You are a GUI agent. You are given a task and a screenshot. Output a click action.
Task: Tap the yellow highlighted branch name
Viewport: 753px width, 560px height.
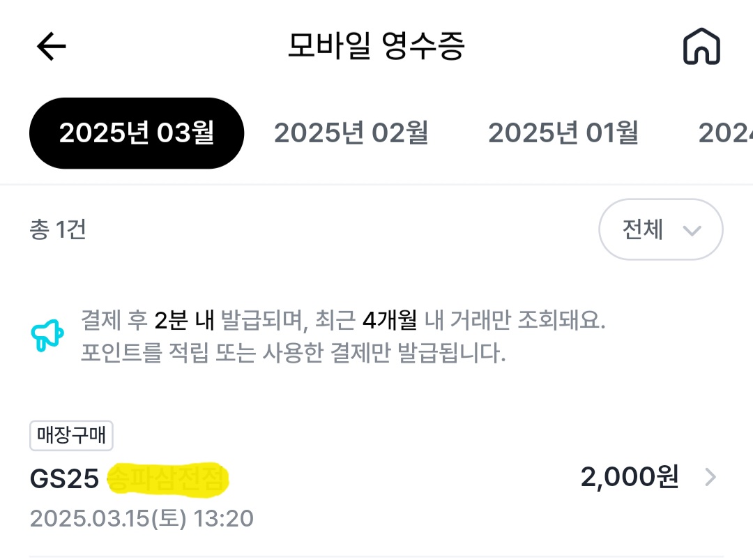[169, 479]
